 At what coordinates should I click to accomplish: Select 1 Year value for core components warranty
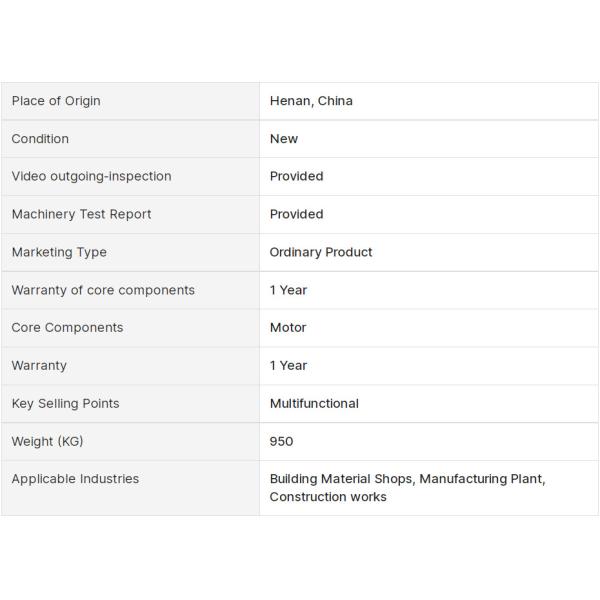point(288,290)
